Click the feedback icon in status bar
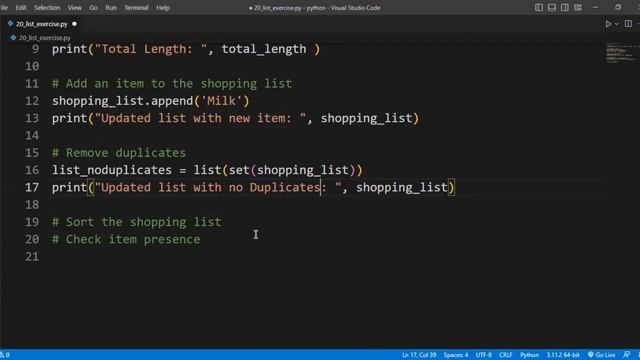640x360 pixels. click(627, 355)
